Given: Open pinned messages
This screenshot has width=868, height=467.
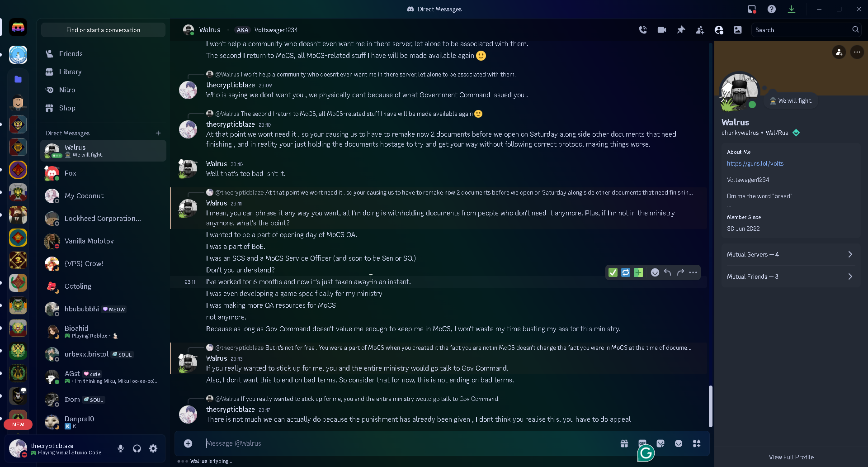Looking at the screenshot, I should click(681, 30).
